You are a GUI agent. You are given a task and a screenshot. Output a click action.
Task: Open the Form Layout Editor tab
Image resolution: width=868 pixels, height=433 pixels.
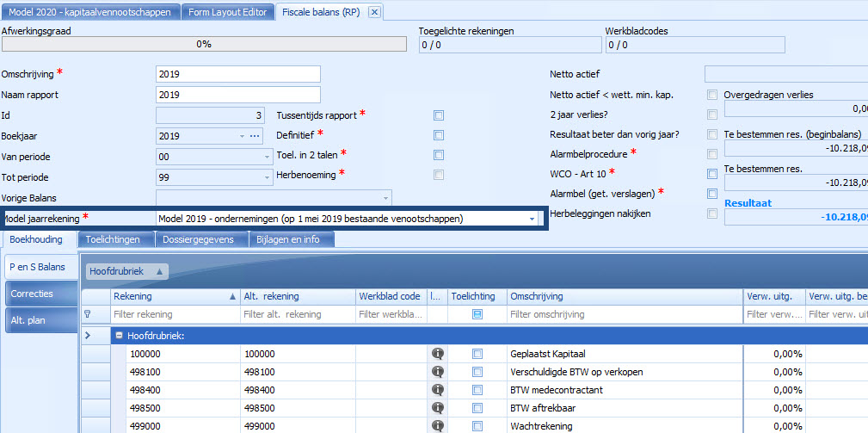tap(230, 12)
